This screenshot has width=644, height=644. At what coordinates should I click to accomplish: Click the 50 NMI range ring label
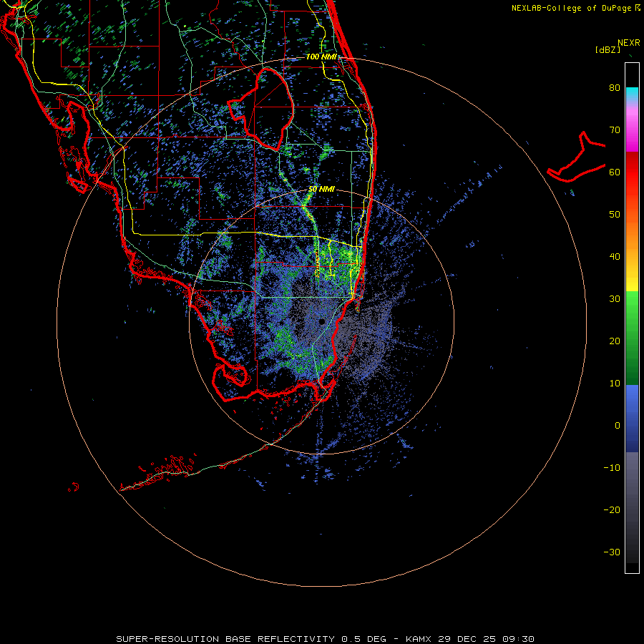321,190
